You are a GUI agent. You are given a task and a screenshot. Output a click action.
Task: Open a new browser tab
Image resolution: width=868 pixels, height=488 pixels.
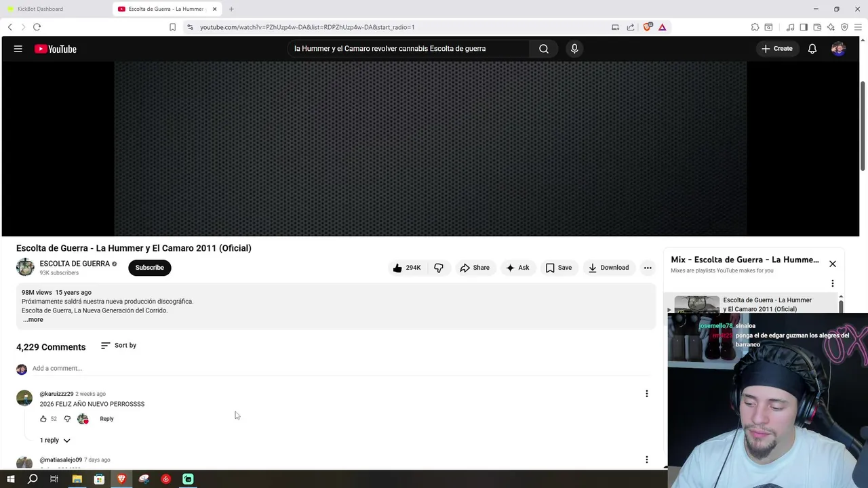231,9
